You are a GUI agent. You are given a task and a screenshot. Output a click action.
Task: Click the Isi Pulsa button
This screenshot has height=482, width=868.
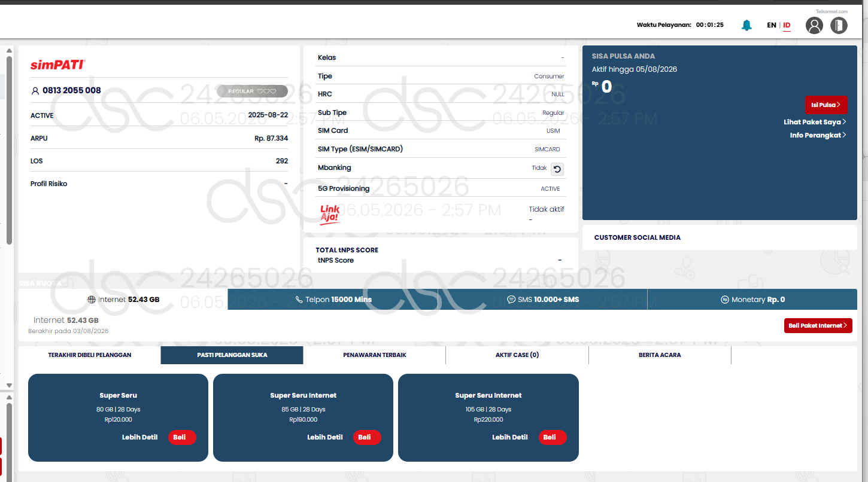pyautogui.click(x=826, y=105)
